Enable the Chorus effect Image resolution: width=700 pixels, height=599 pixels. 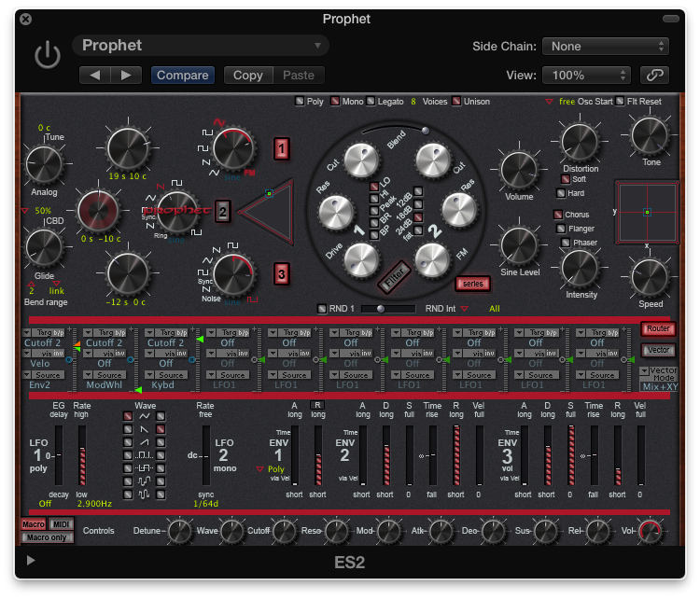pyautogui.click(x=557, y=215)
